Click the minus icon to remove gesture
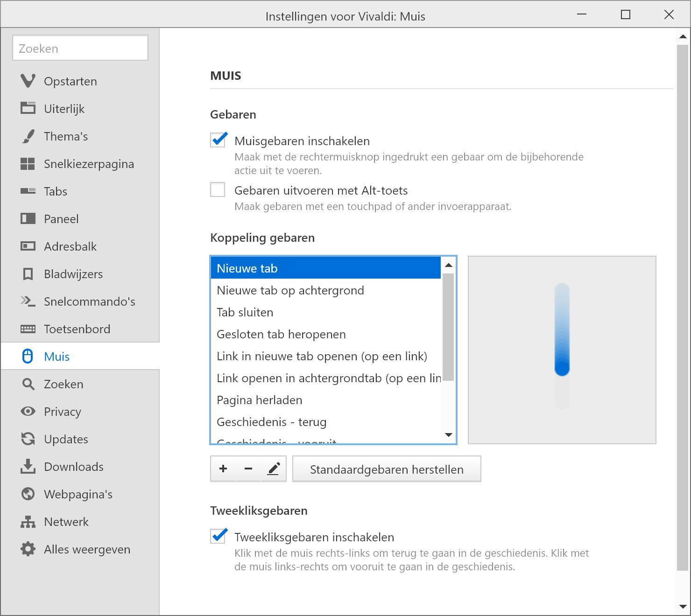 click(x=248, y=469)
